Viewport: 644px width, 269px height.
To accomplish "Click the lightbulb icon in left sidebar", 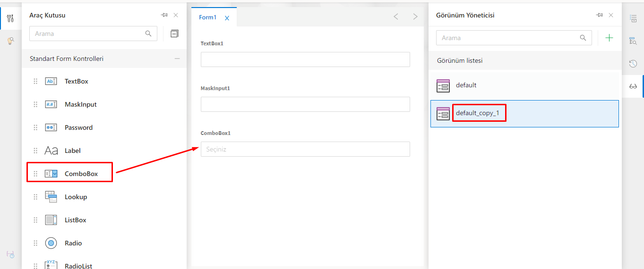I will (10, 41).
